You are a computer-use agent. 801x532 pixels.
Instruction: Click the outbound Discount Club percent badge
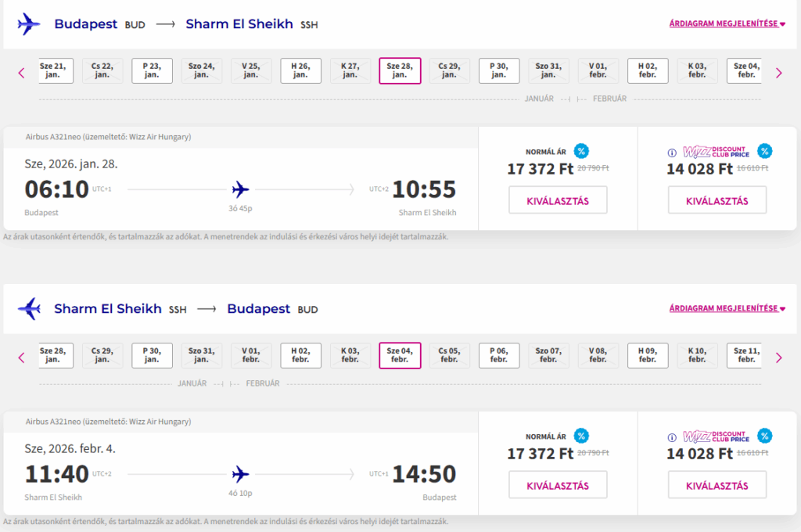coord(765,151)
